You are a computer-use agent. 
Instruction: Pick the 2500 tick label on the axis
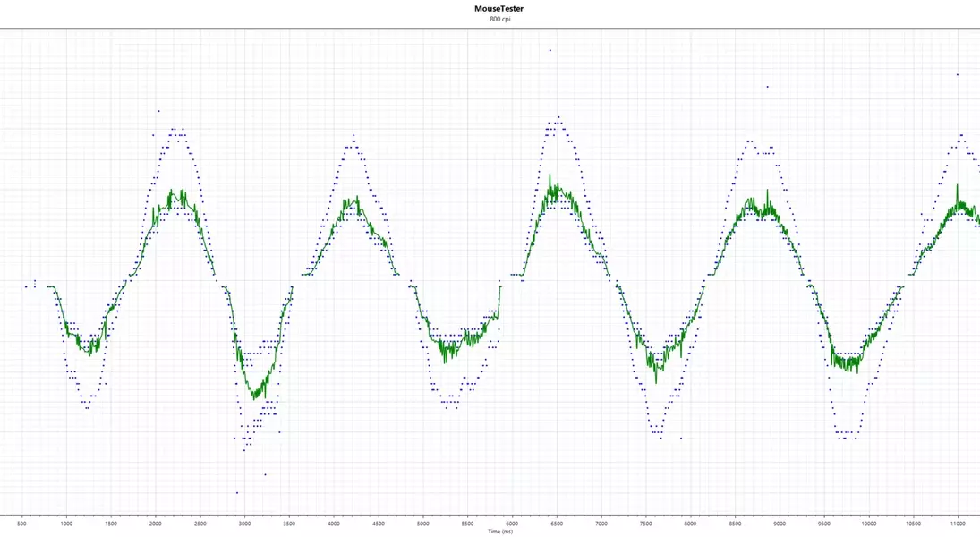[200, 523]
